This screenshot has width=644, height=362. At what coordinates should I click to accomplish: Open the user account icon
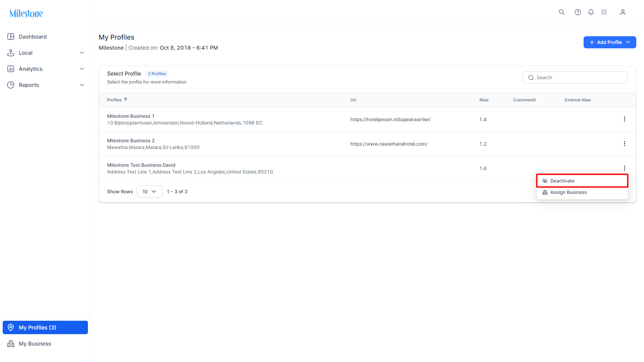623,12
